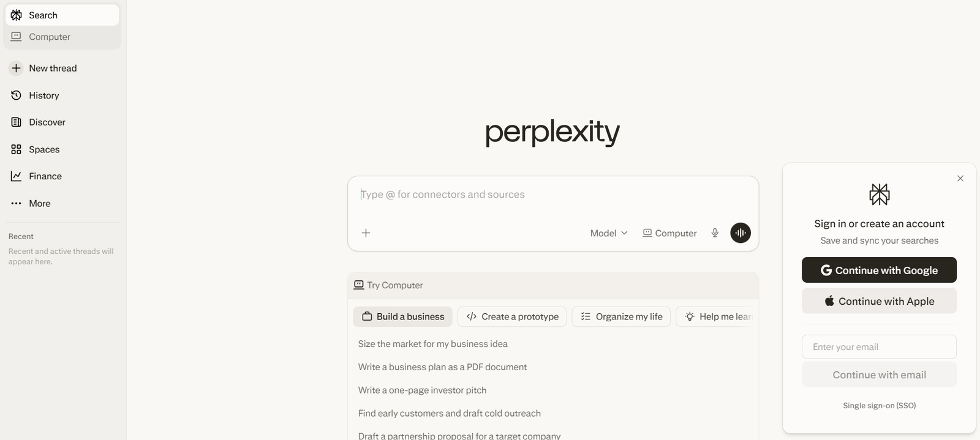
Task: Open the Finance section
Action: coord(45,176)
